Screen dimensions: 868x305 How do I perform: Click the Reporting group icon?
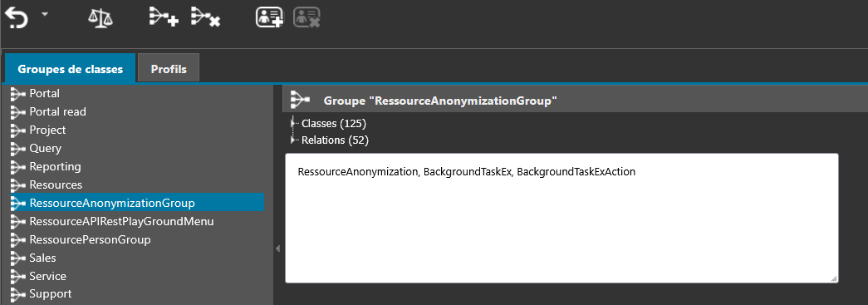click(x=18, y=166)
